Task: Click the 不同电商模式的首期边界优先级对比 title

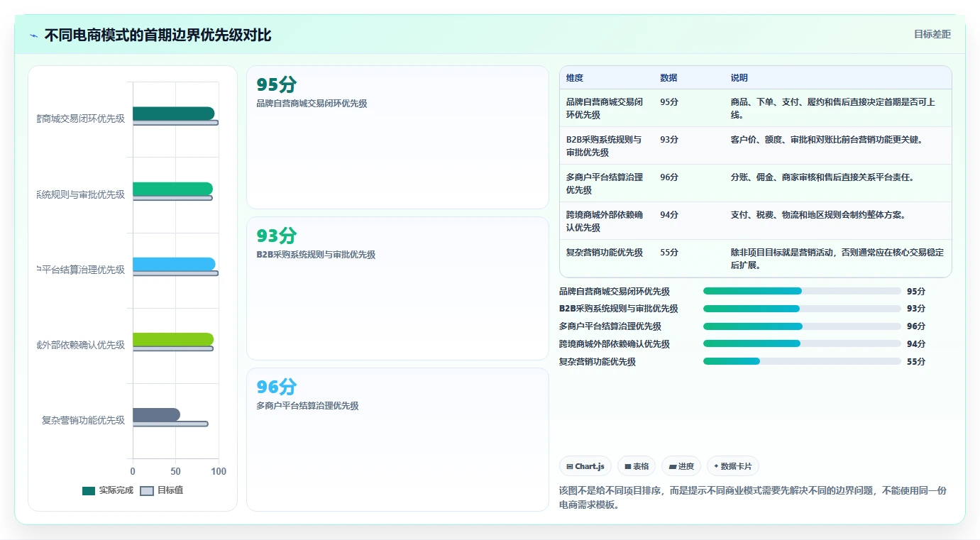Action: [158, 35]
